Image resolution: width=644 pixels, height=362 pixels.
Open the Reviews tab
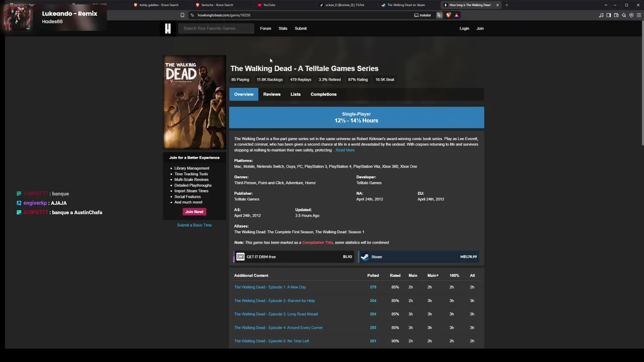click(x=272, y=94)
